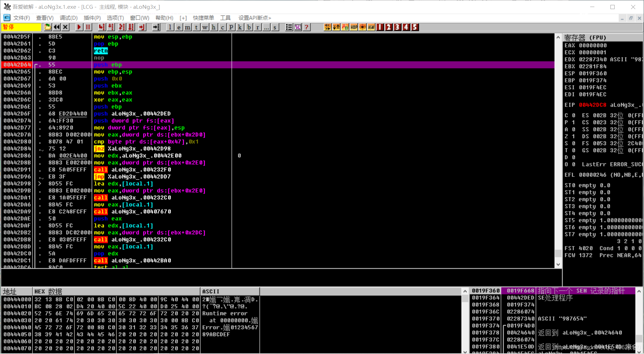Viewport: 644px width, 354px height.
Task: Click the Go To Address arrow icon
Action: tap(156, 27)
